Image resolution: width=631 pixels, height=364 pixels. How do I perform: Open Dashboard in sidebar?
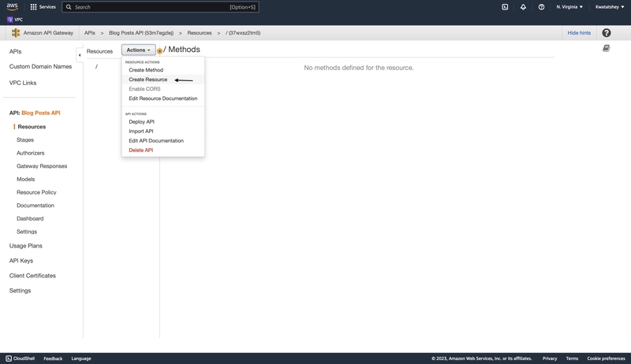[x=30, y=218]
